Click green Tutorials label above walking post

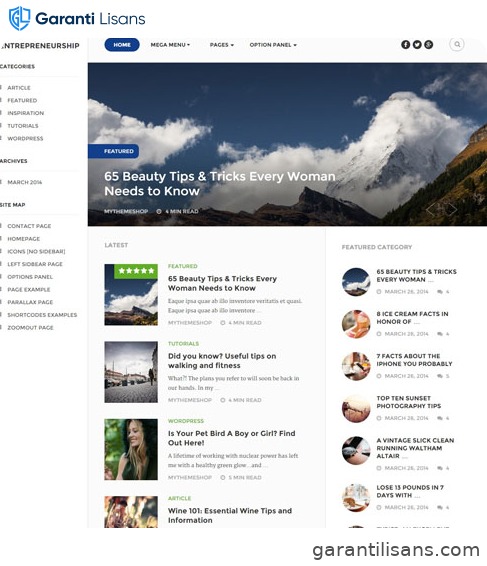pyautogui.click(x=183, y=344)
